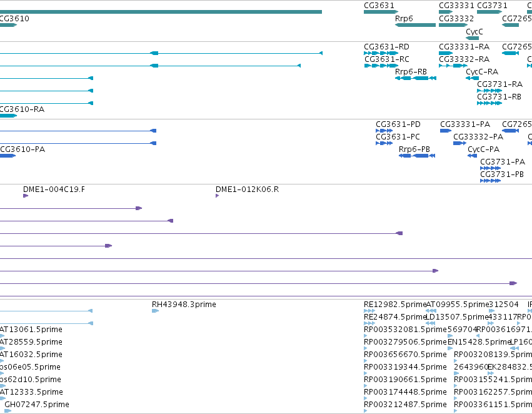Open transcript CG3731-RA
532x414 pixels.
point(499,84)
